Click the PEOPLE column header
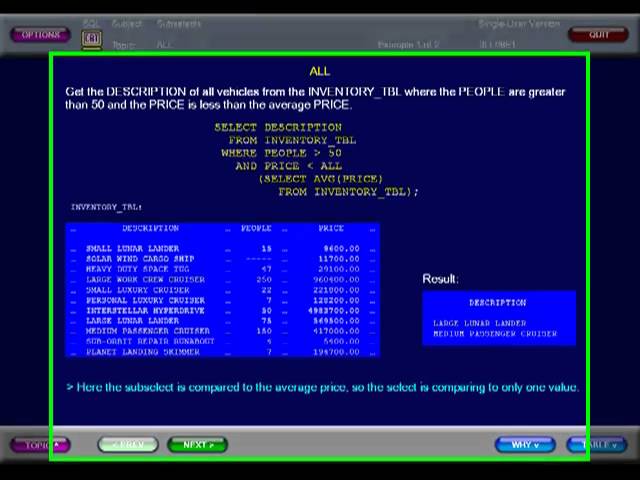The height and width of the screenshot is (480, 640). click(256, 228)
